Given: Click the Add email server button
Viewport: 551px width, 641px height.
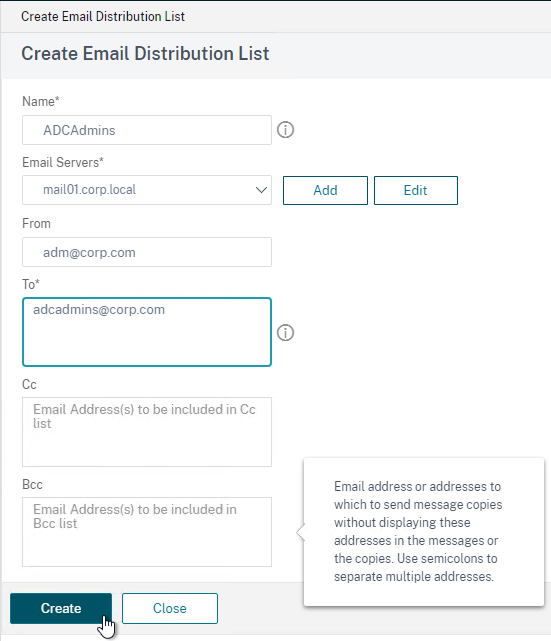Looking at the screenshot, I should (x=325, y=191).
